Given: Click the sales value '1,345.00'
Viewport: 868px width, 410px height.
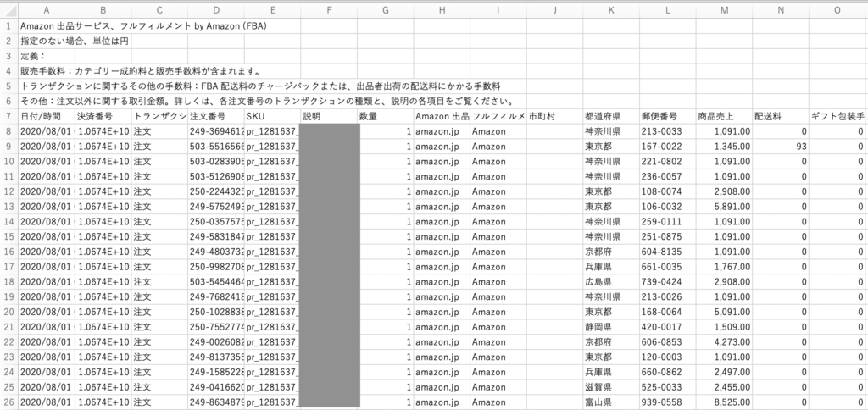Looking at the screenshot, I should tap(724, 147).
